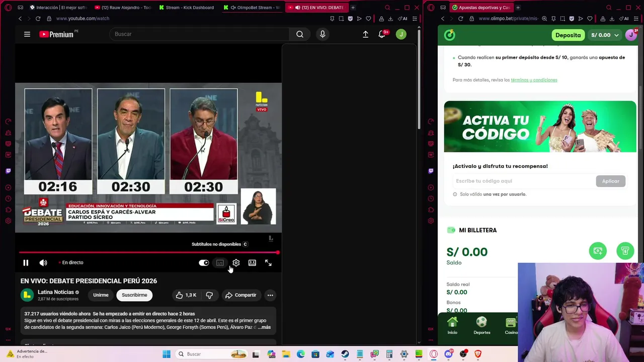Open downloads in Olimpo window toolbar

[612, 19]
